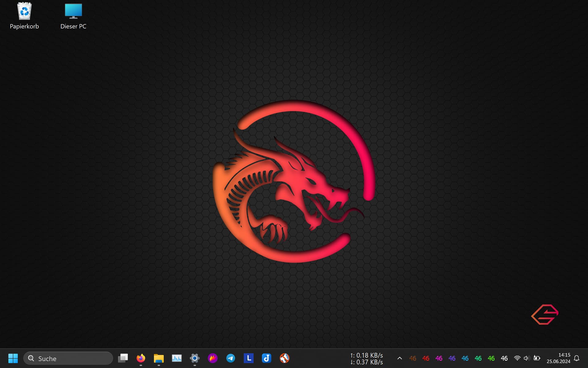The width and height of the screenshot is (588, 368).
Task: Click the magenta 46 tray indicator
Action: pyautogui.click(x=439, y=358)
